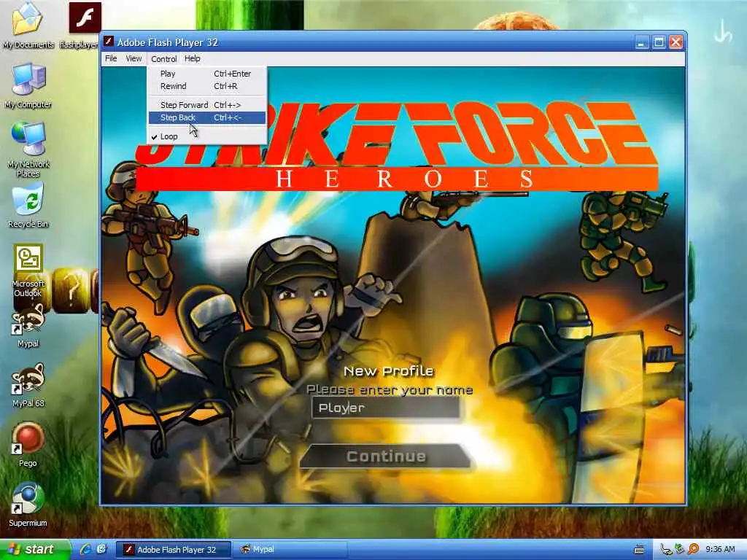
Task: Click second quick launch icon beside Internet Explorer
Action: [101, 550]
